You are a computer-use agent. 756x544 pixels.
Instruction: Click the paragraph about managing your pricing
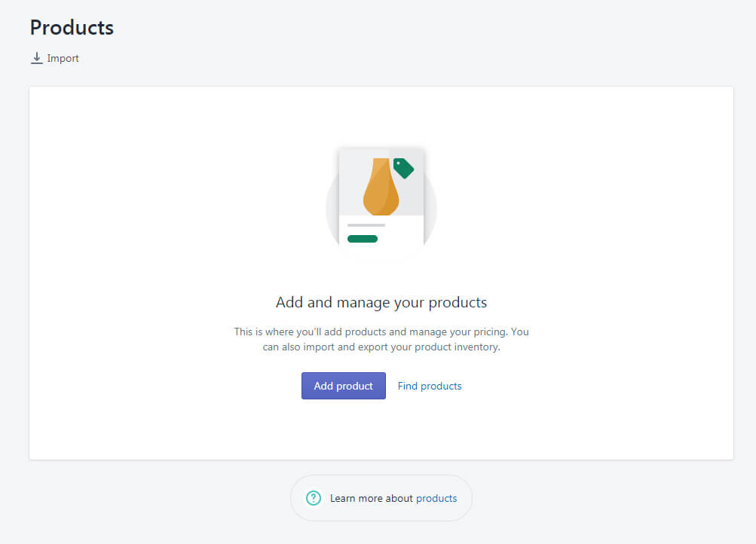point(381,339)
